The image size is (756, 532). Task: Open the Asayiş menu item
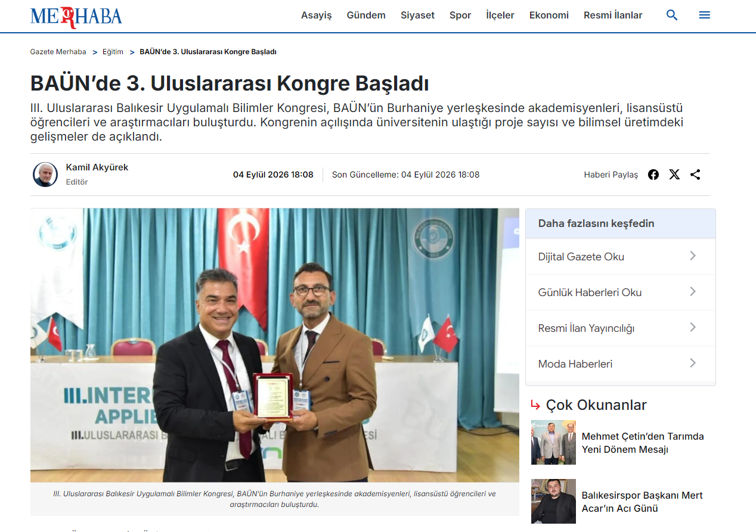tap(316, 15)
